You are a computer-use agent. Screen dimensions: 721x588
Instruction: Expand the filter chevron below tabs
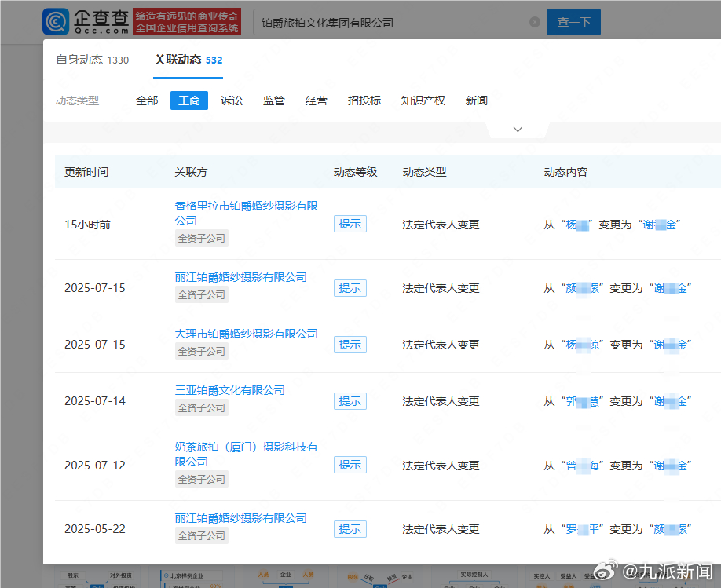[x=518, y=130]
